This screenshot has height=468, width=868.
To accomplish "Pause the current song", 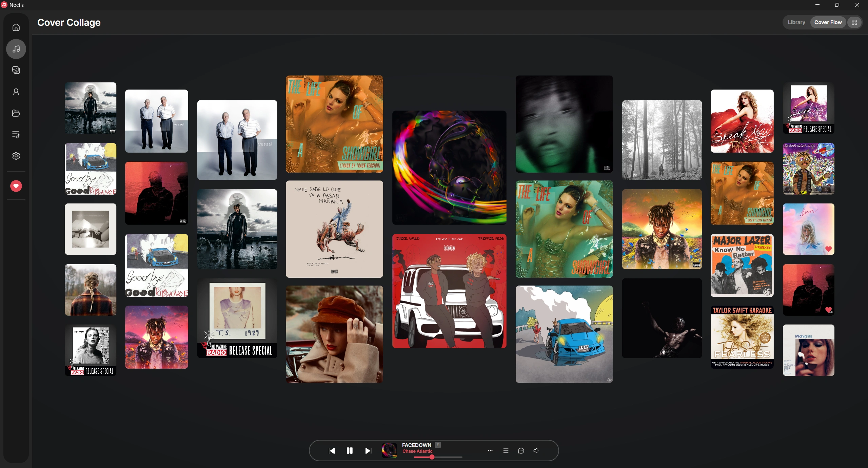I will click(350, 451).
